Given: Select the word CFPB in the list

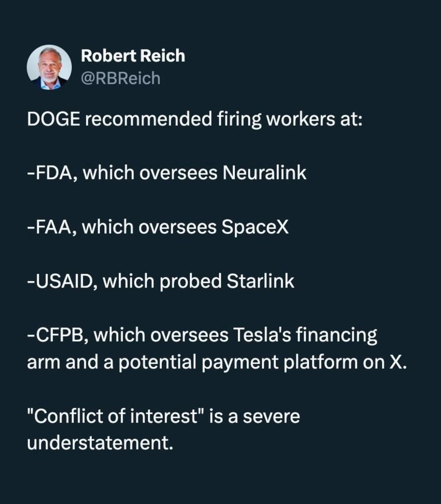Looking at the screenshot, I should pyautogui.click(x=59, y=335).
